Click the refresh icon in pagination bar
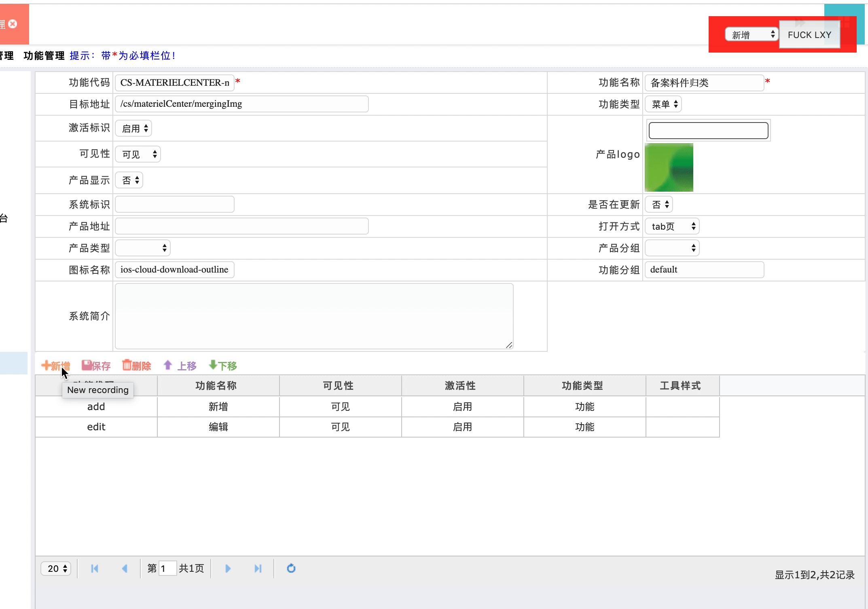868x609 pixels. pos(291,569)
